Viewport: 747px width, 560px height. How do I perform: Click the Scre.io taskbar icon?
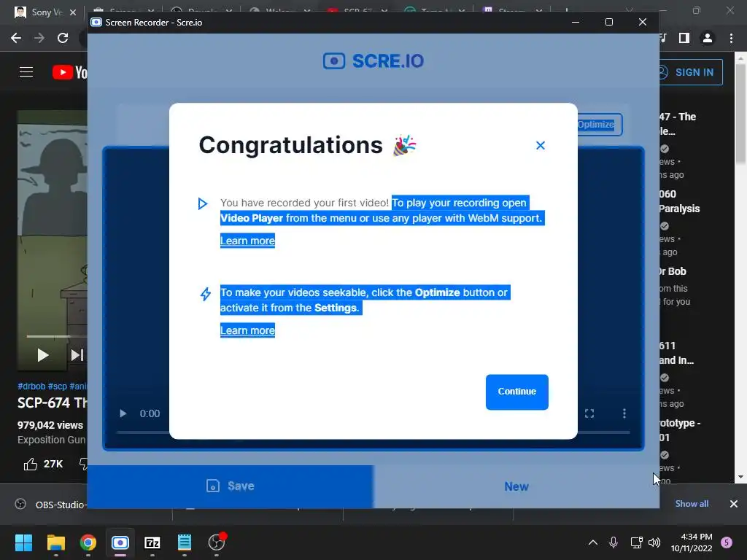(x=120, y=542)
